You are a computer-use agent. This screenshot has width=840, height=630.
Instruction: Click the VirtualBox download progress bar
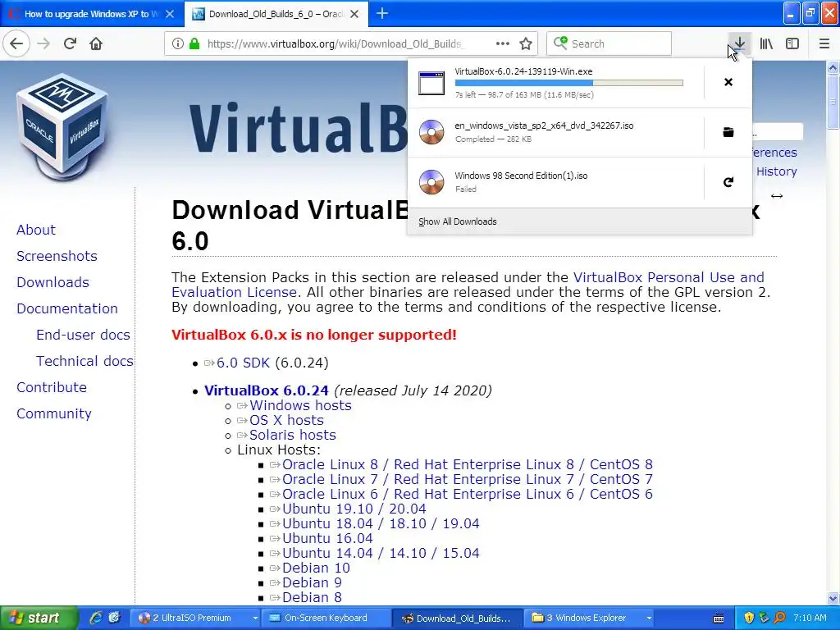tap(569, 83)
